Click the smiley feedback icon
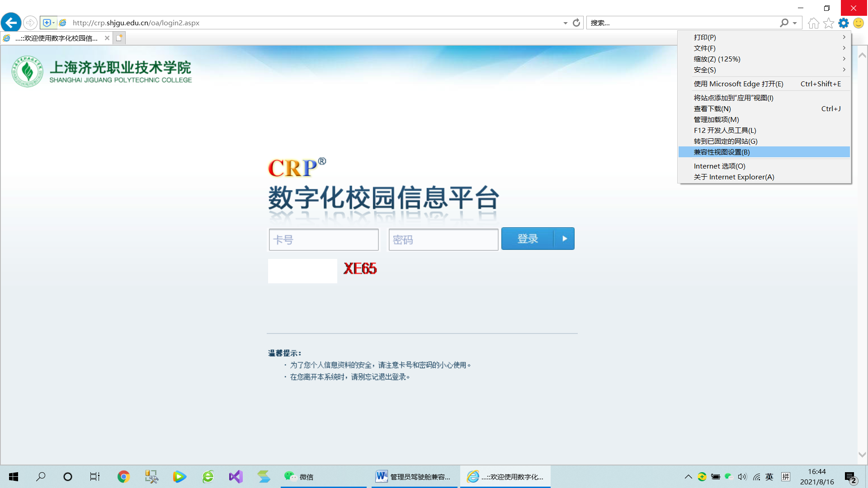Screen dimensions: 868x488 coord(858,23)
